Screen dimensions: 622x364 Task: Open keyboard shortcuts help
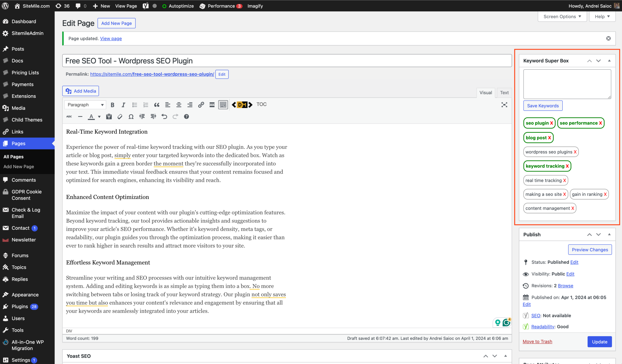186,116
